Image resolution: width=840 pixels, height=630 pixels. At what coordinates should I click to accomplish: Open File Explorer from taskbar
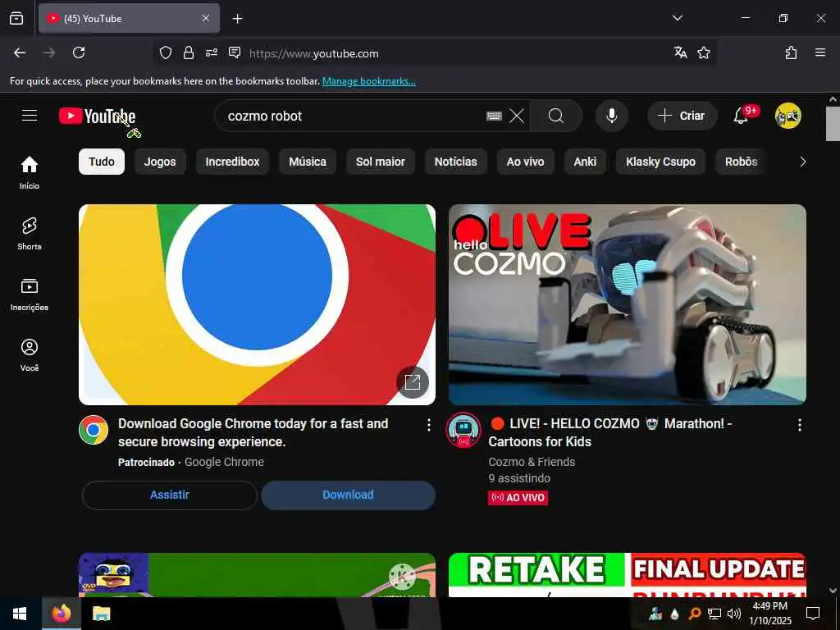(x=101, y=614)
